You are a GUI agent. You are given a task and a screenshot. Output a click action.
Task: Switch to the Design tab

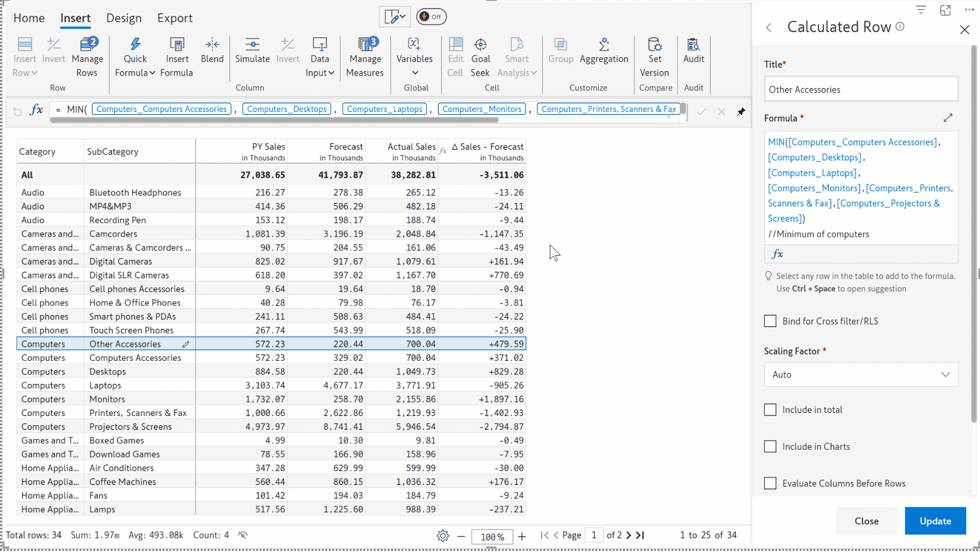point(124,18)
